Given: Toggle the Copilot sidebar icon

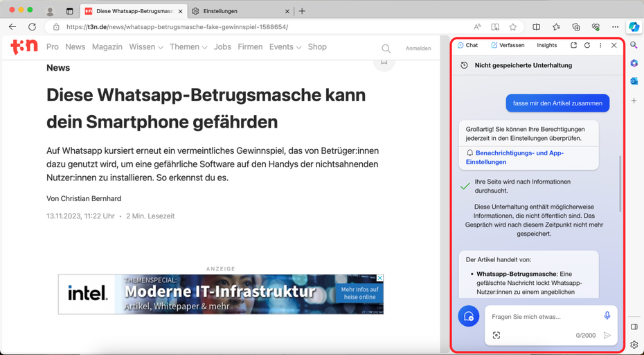Looking at the screenshot, I should (634, 27).
